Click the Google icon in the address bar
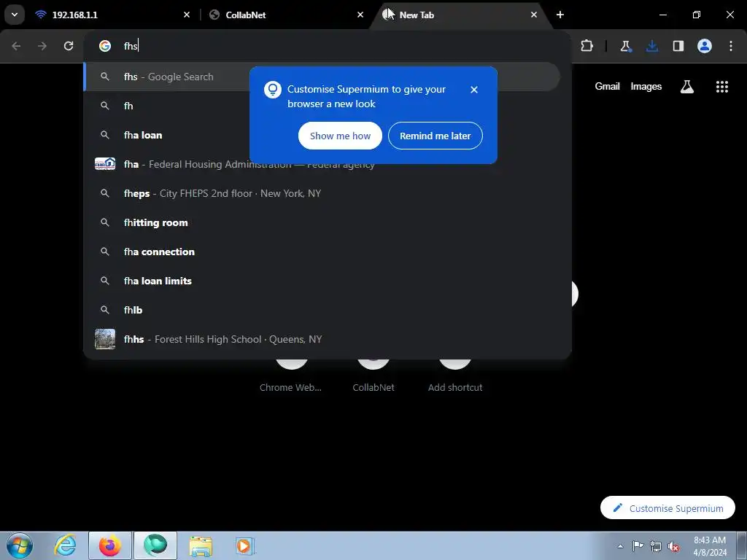 [x=105, y=46]
